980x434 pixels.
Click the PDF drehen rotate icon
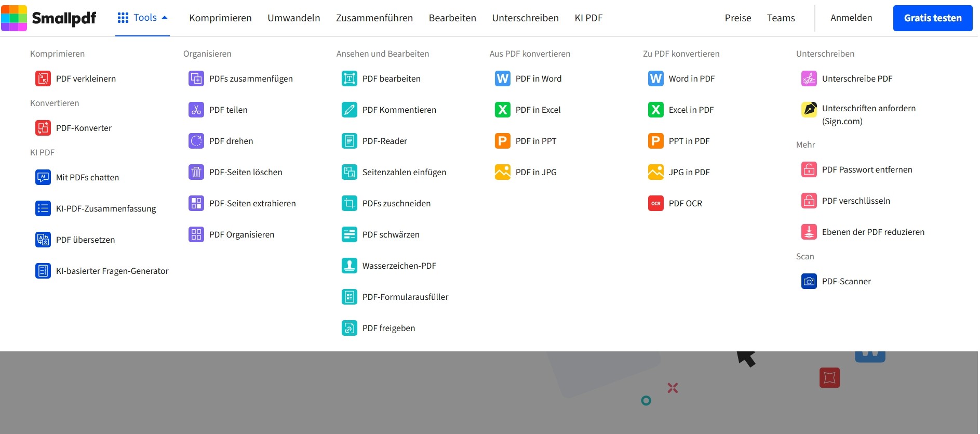pos(196,141)
